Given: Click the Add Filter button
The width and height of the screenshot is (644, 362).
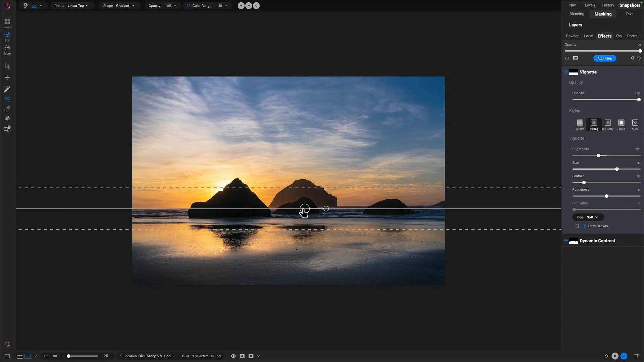Looking at the screenshot, I should tap(604, 58).
